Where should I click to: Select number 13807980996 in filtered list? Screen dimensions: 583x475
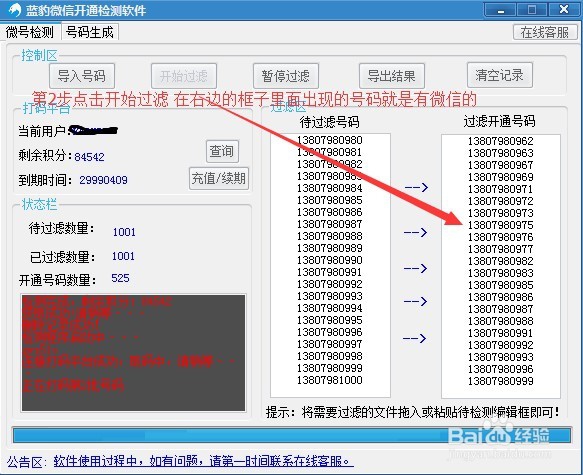pyautogui.click(x=500, y=369)
